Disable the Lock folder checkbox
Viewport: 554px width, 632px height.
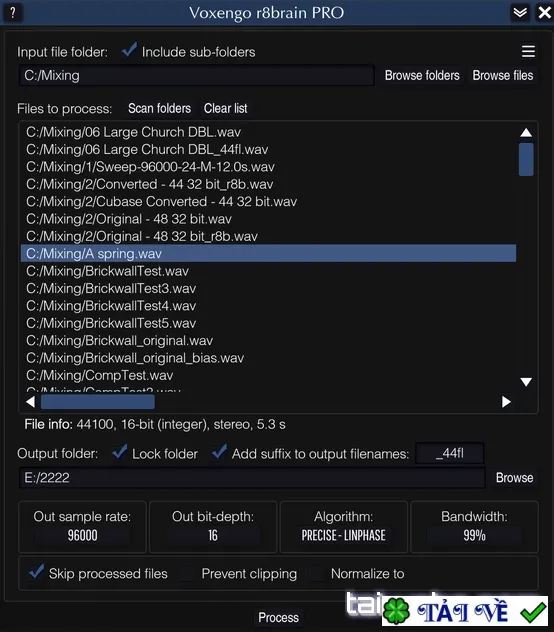pyautogui.click(x=120, y=452)
